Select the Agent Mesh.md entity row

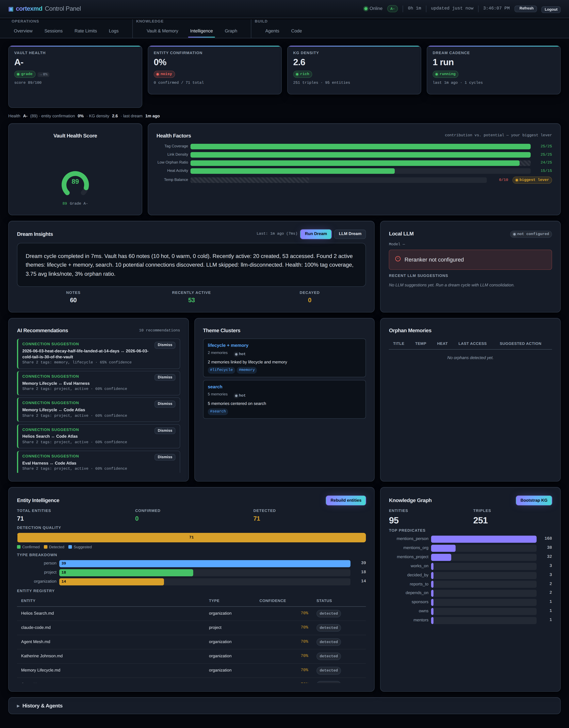point(191,642)
